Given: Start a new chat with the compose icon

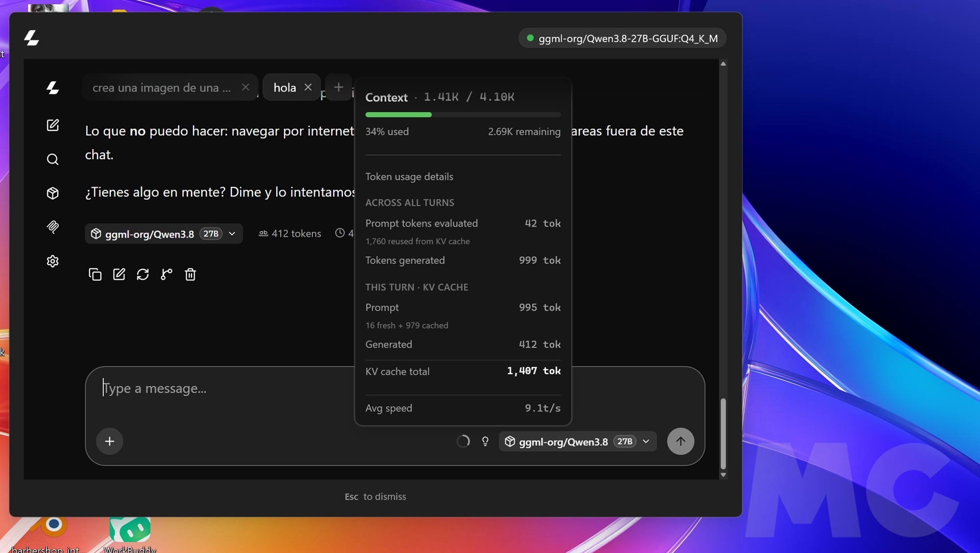Looking at the screenshot, I should 52,125.
